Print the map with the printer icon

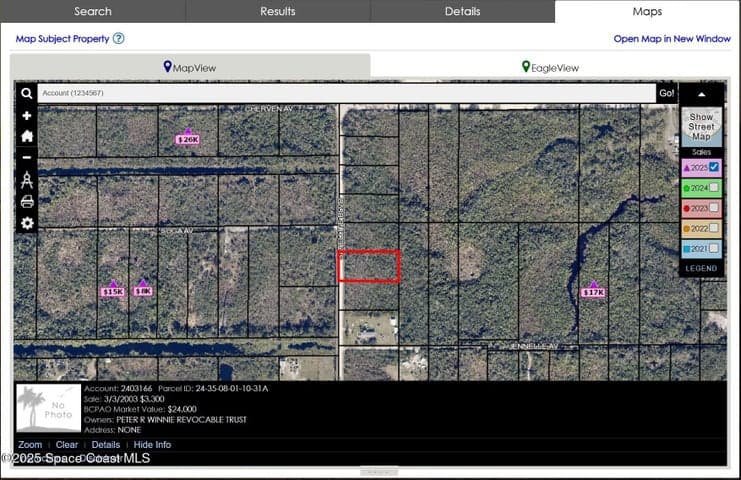(x=27, y=202)
